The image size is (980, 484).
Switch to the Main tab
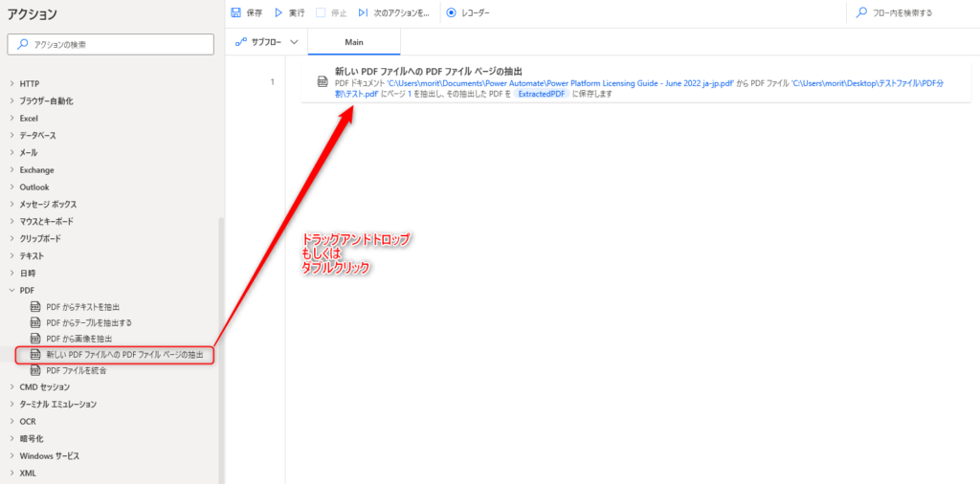click(x=354, y=42)
